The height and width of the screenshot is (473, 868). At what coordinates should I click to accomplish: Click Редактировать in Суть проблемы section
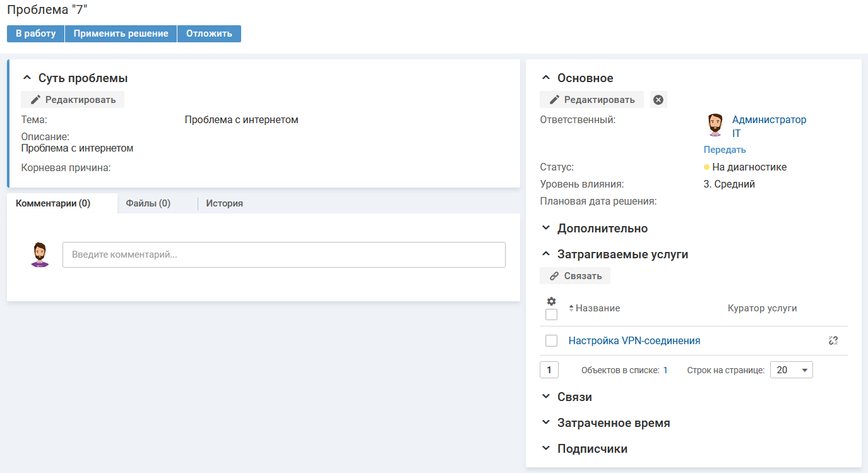(x=73, y=100)
